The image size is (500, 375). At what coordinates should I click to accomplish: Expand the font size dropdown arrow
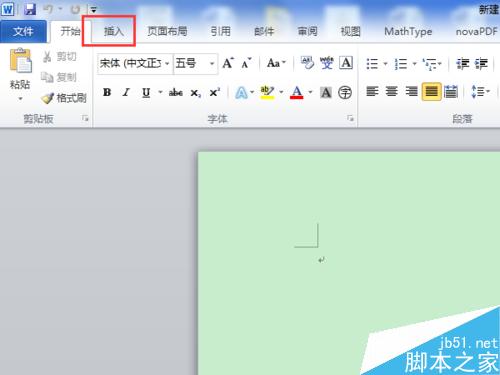(x=212, y=63)
